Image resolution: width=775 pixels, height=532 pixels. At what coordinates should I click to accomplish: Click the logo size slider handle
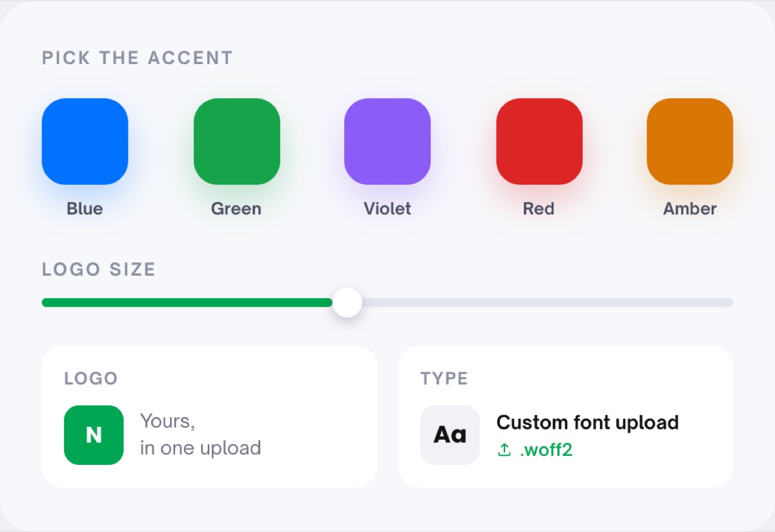point(347,302)
